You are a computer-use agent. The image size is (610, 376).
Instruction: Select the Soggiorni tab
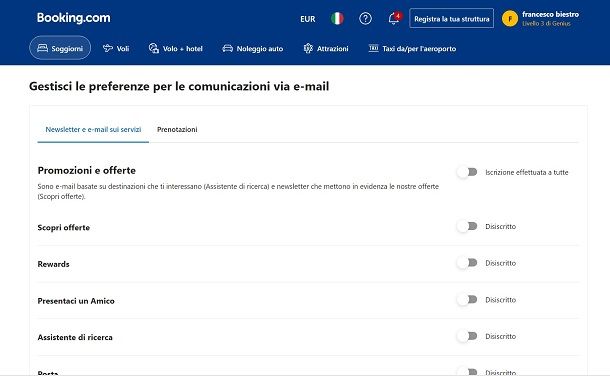click(x=60, y=48)
